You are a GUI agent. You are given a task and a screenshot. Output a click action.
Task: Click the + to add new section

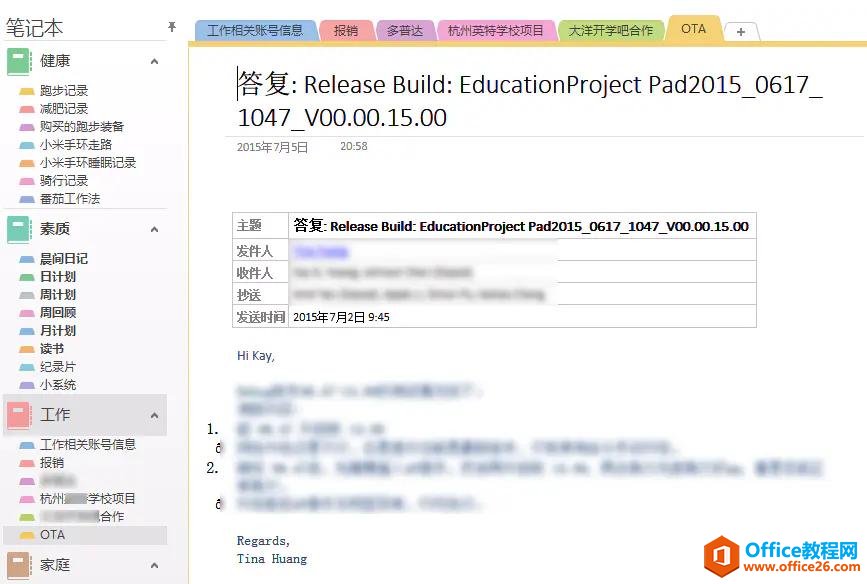point(741,32)
